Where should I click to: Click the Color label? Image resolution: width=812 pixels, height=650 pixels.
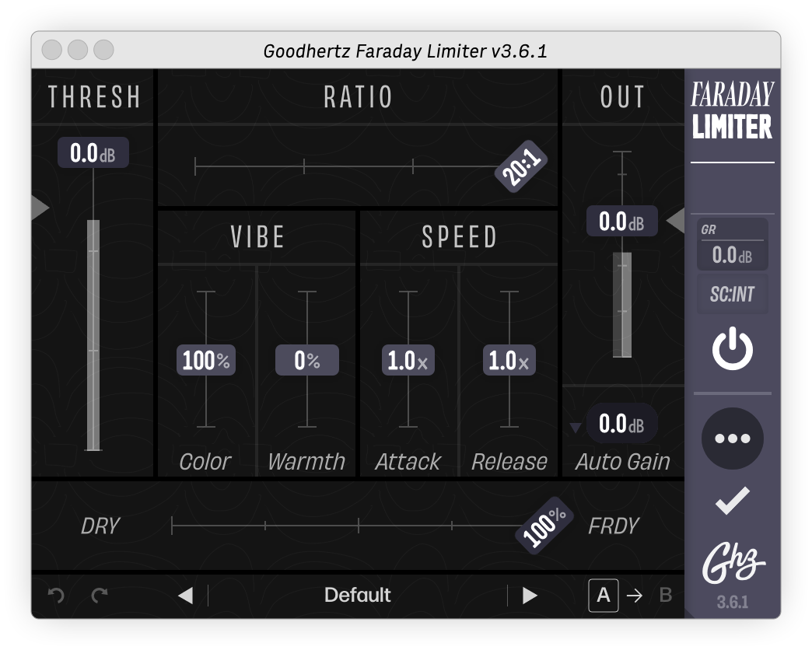tap(205, 461)
